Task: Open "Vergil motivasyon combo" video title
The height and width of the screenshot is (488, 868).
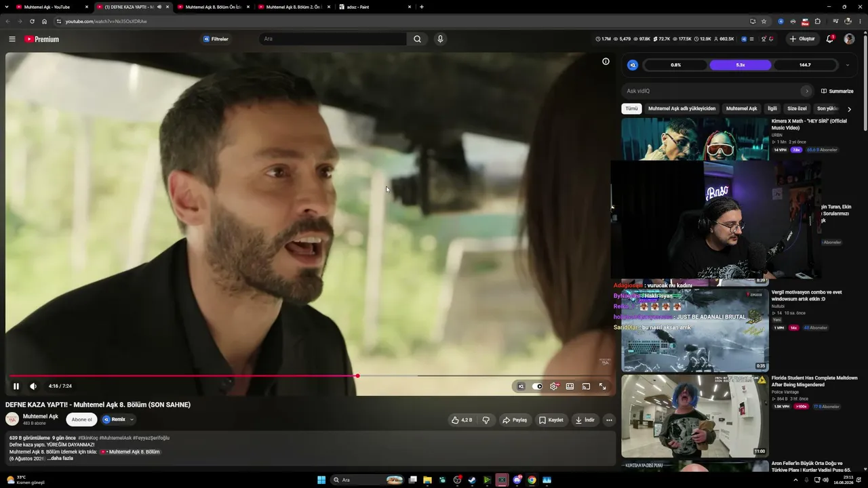Action: click(x=806, y=296)
